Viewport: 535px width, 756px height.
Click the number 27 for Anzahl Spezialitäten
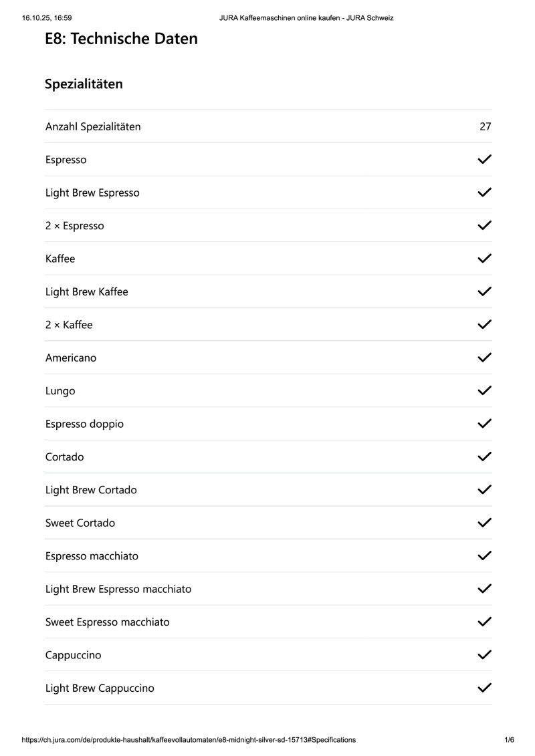486,126
